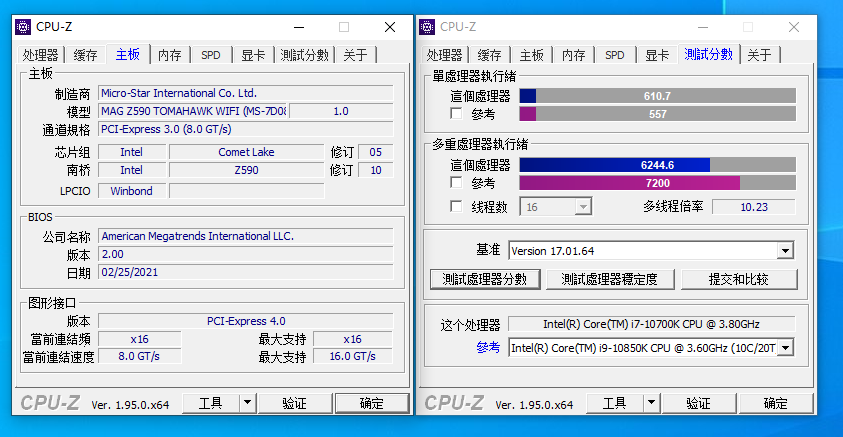843x437 pixels.
Task: Click LPCIO value Winbond
Action: pos(132,191)
